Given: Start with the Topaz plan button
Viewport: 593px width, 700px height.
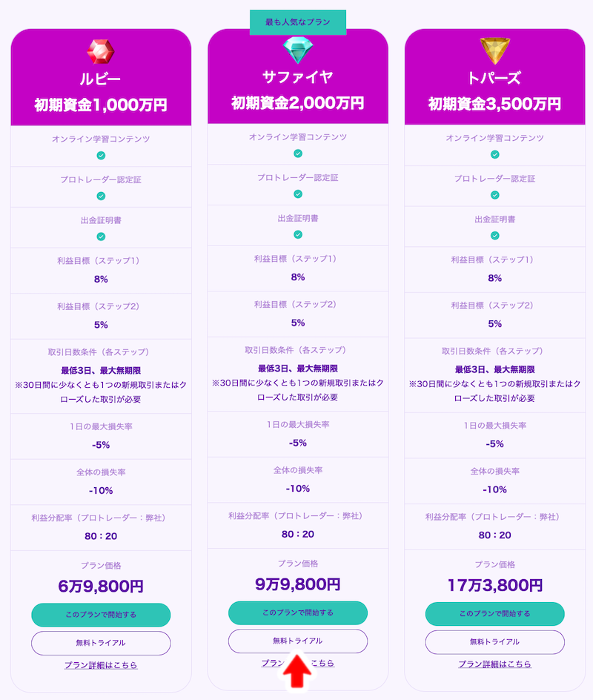Looking at the screenshot, I should click(495, 614).
